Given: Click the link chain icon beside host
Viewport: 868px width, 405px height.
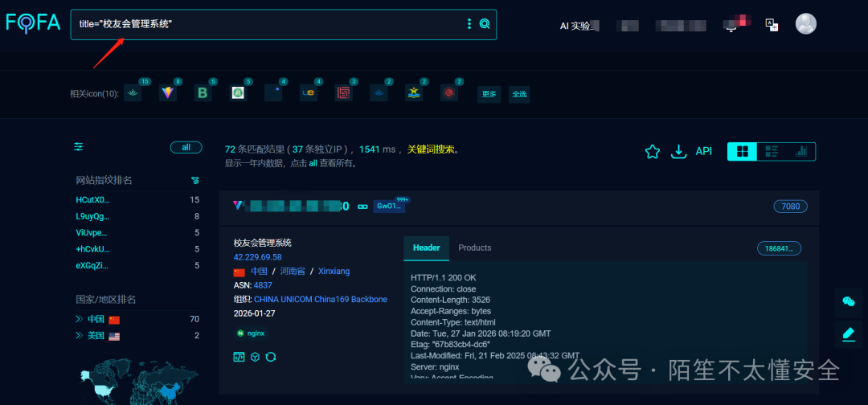Looking at the screenshot, I should coord(362,207).
